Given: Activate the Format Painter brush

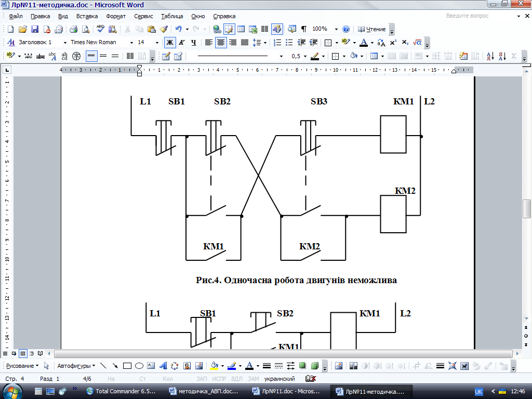Looking at the screenshot, I should pos(164,29).
